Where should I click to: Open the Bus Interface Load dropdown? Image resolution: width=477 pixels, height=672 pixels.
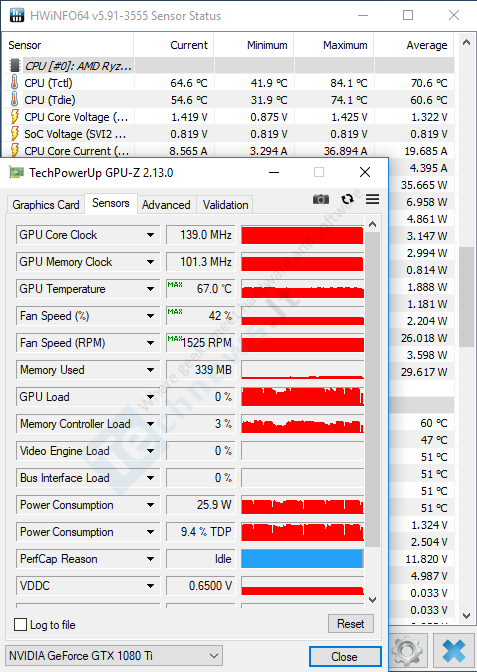[x=150, y=478]
